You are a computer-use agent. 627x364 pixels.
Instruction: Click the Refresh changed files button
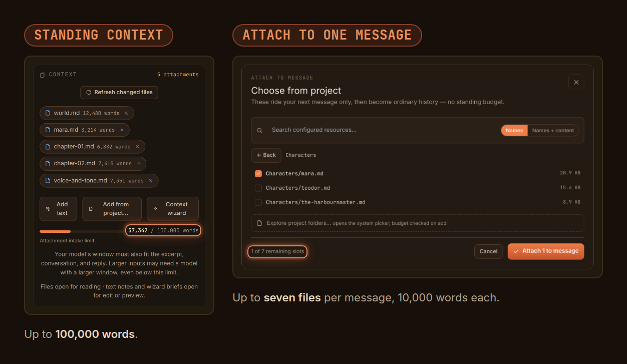[119, 92]
